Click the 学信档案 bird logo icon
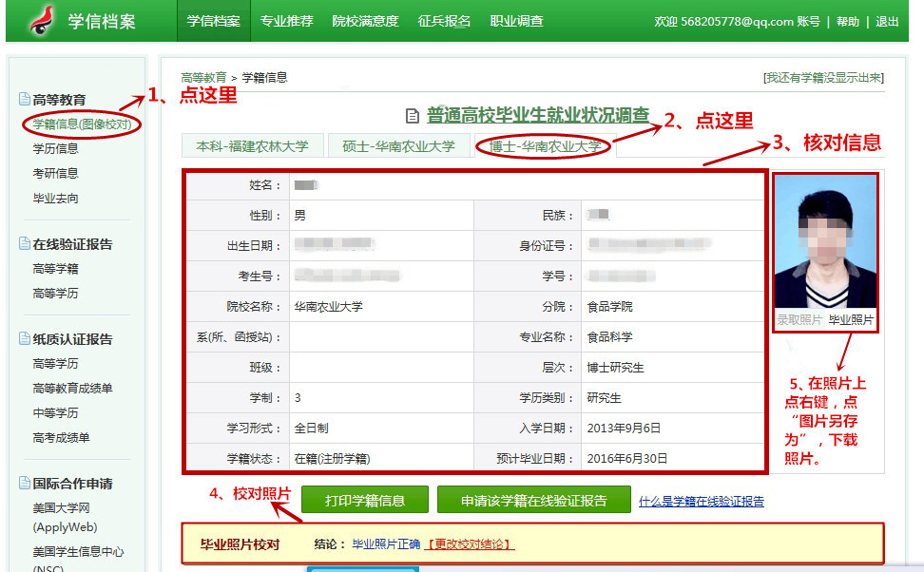 (43, 20)
